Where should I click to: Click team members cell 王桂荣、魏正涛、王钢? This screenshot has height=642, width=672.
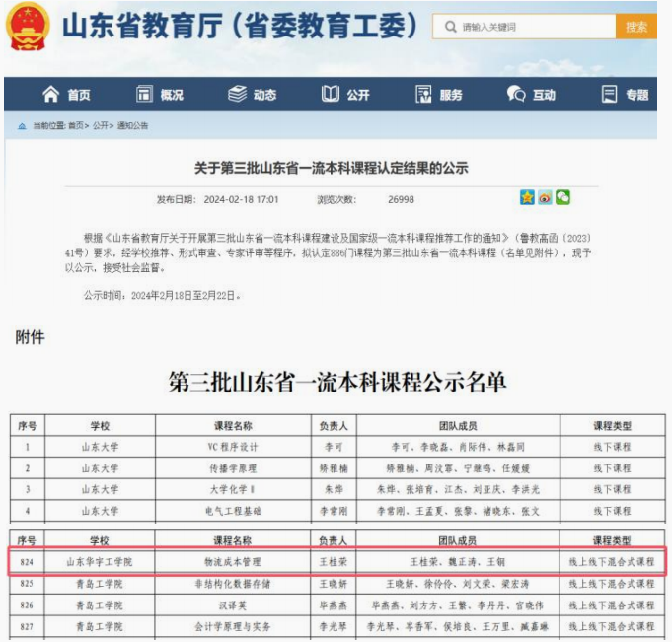[458, 562]
